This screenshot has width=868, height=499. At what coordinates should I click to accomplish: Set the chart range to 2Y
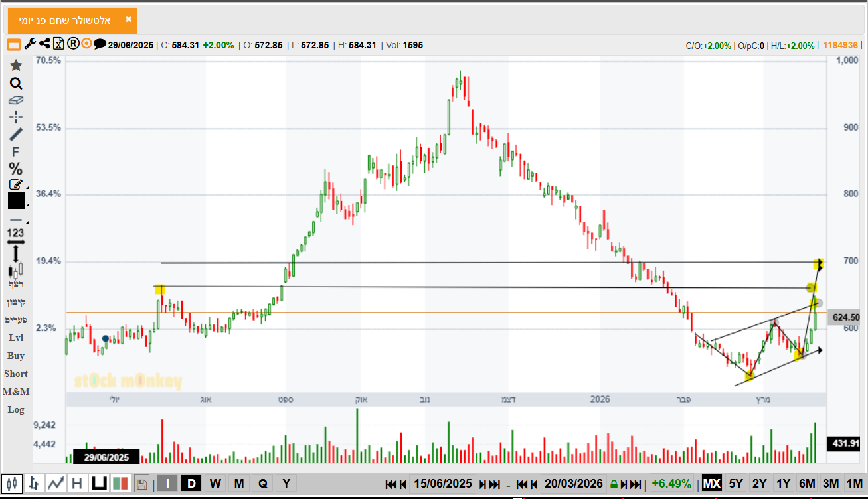point(760,484)
